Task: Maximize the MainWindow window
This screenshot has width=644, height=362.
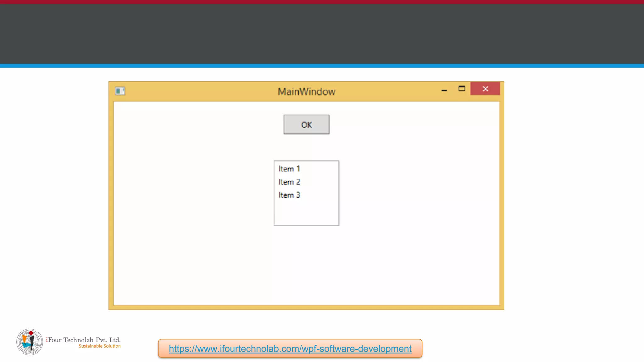Action: point(462,89)
